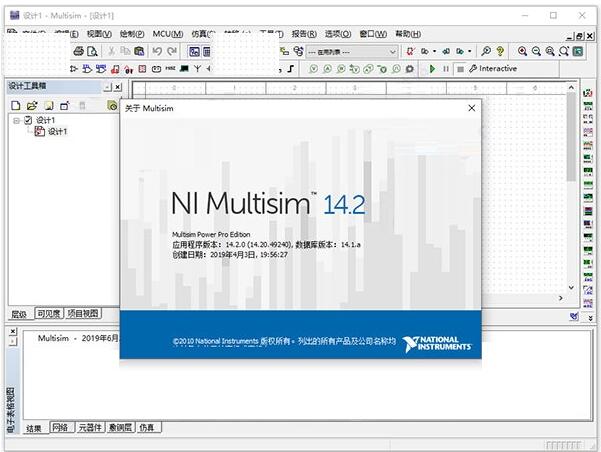Toggle the Design Toolbox view button
Viewport: 601px width, 452px height.
tap(194, 51)
